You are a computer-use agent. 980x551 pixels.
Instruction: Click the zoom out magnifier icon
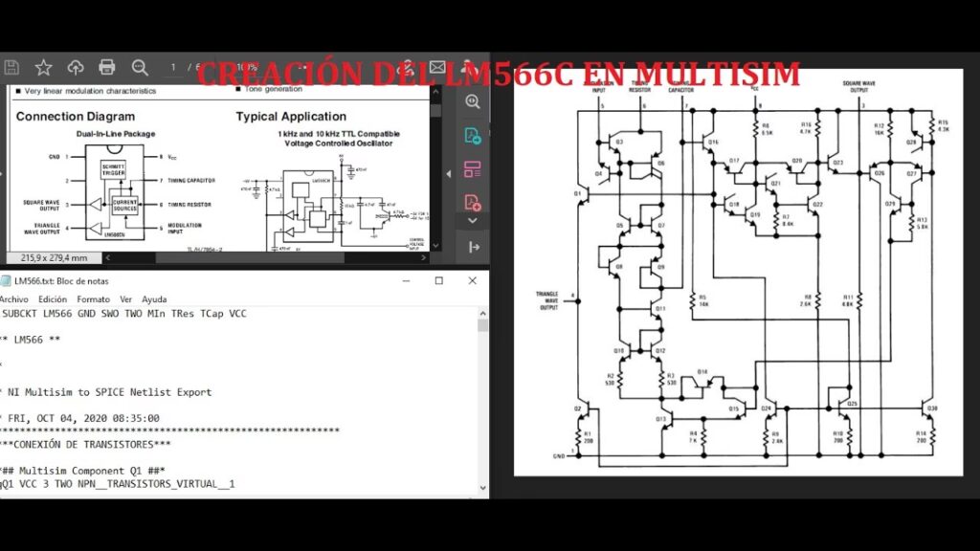pos(140,67)
